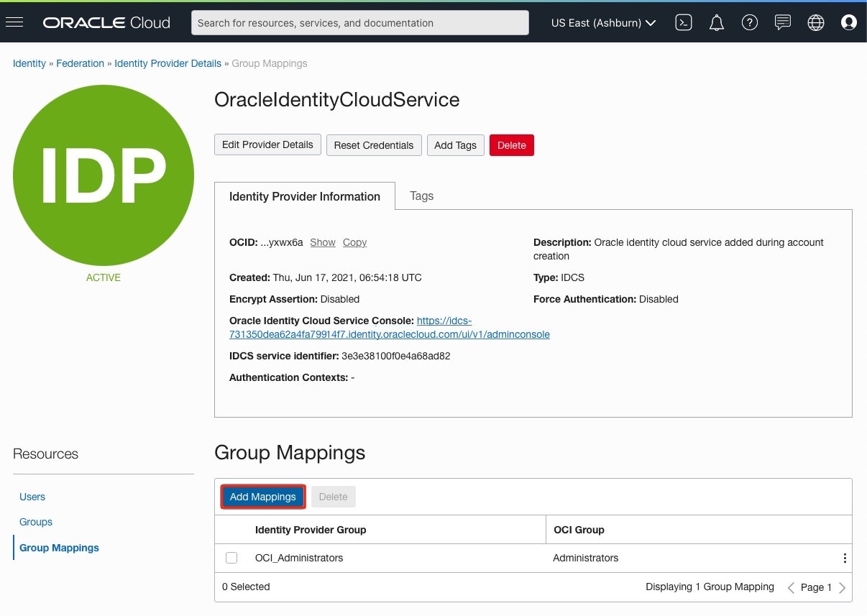The width and height of the screenshot is (867, 616).
Task: Select Group Mappings in Resources menu
Action: click(x=59, y=548)
